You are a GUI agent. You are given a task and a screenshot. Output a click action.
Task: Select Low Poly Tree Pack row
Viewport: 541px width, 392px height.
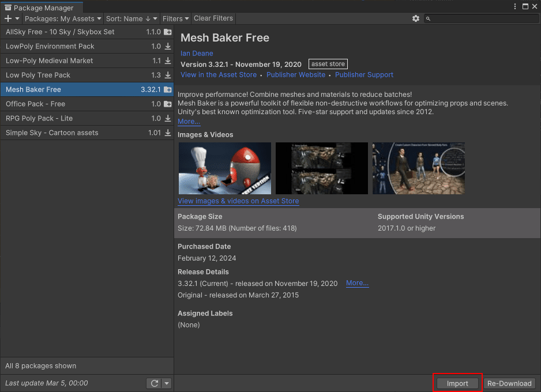[87, 75]
